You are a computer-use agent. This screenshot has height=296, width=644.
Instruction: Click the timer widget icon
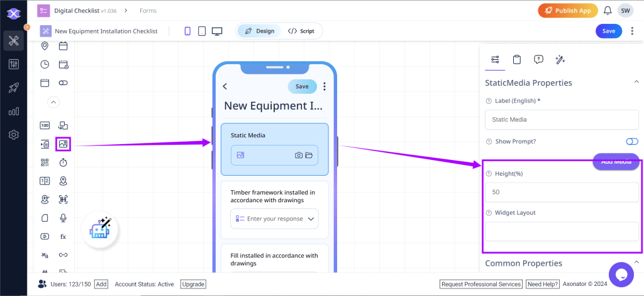pyautogui.click(x=63, y=162)
